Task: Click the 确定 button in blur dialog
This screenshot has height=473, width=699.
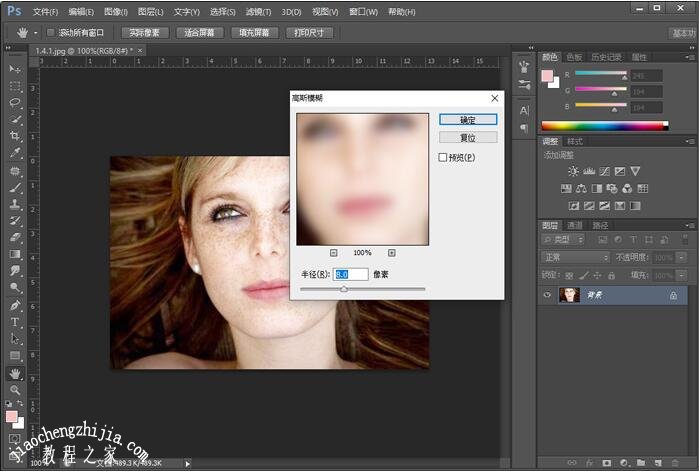Action: (x=467, y=119)
